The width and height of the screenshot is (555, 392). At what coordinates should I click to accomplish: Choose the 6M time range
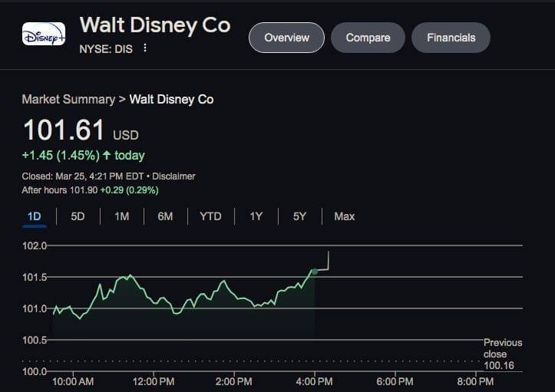[165, 216]
